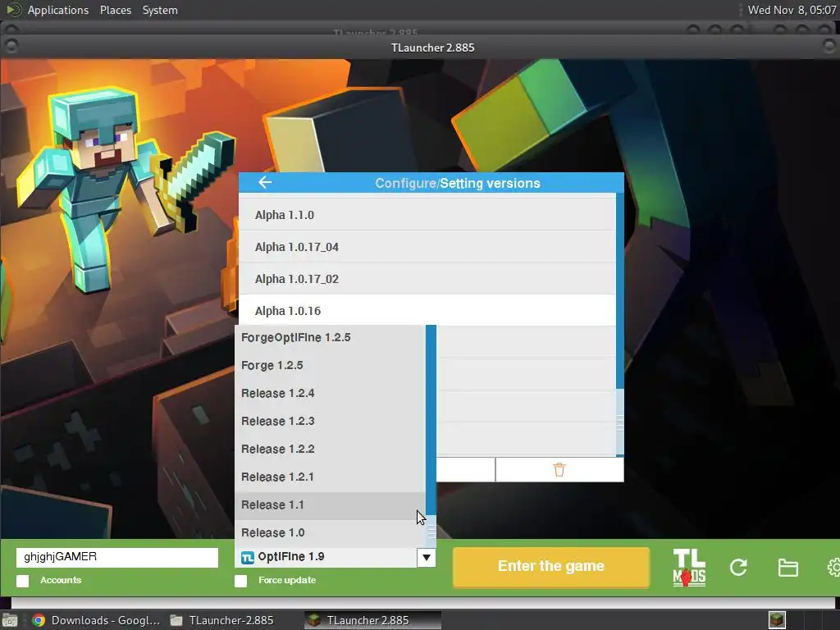Click Enter the game button
This screenshot has height=630, width=840.
pos(550,566)
